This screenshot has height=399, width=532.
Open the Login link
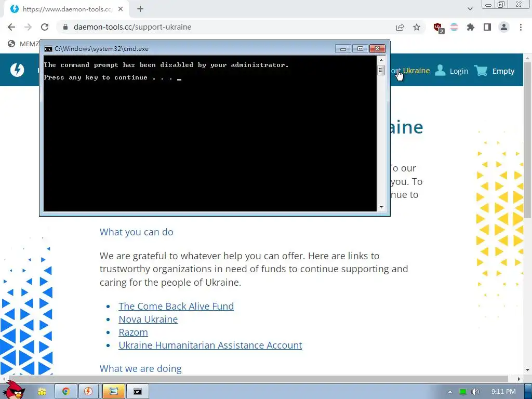[459, 71]
